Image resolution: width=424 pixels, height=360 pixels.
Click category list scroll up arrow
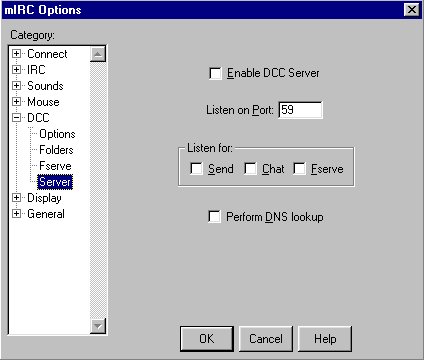(98, 54)
